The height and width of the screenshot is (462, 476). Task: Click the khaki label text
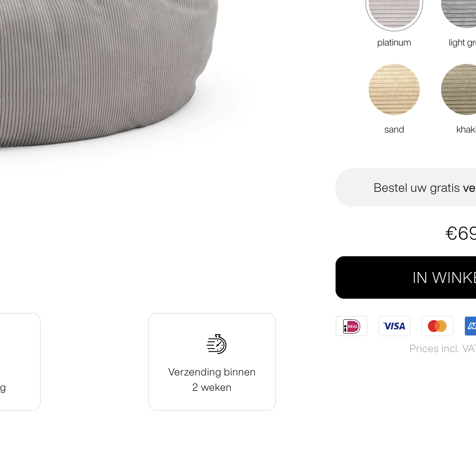click(x=466, y=130)
